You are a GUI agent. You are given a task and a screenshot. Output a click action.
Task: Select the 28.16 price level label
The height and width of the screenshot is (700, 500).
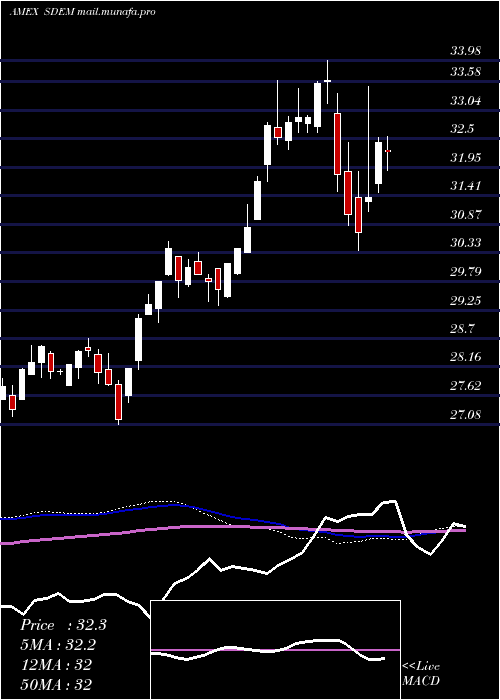point(466,357)
